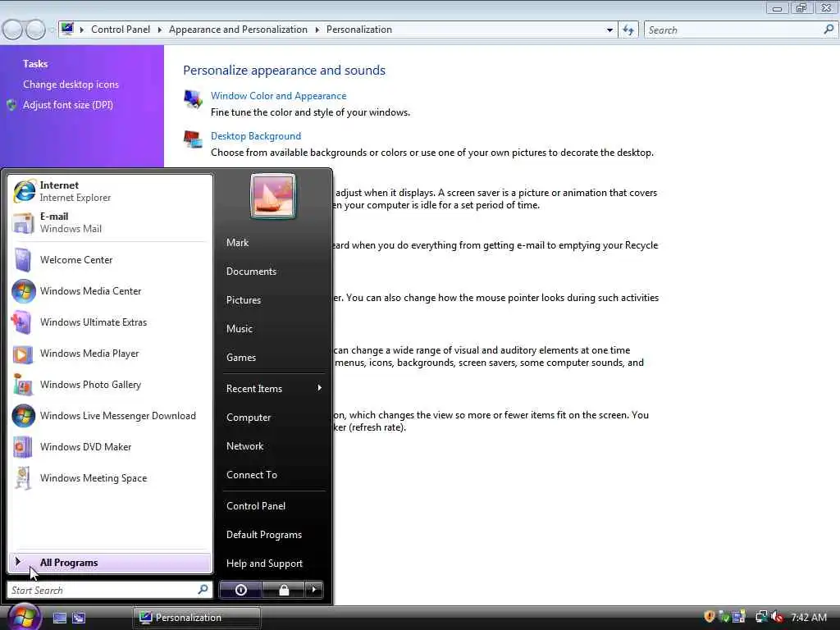Open Games from Start menu
The height and width of the screenshot is (630, 840).
click(x=241, y=358)
